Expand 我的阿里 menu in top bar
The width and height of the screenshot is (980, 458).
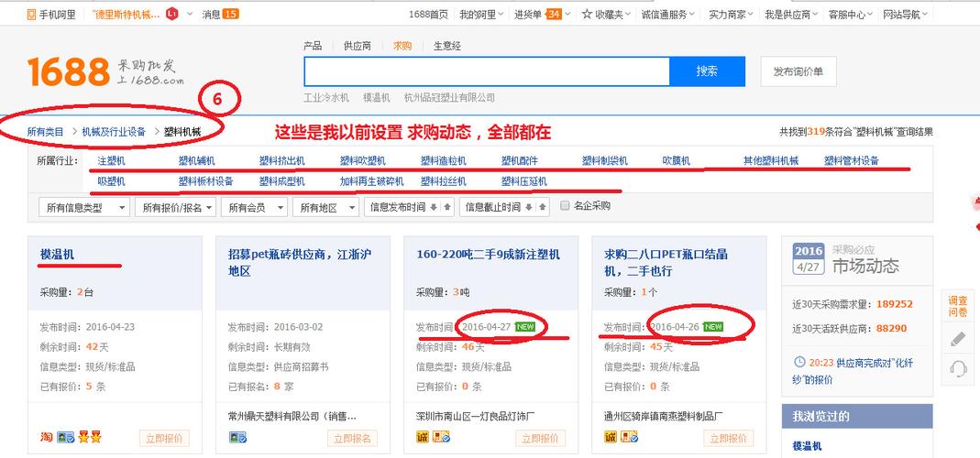[481, 14]
